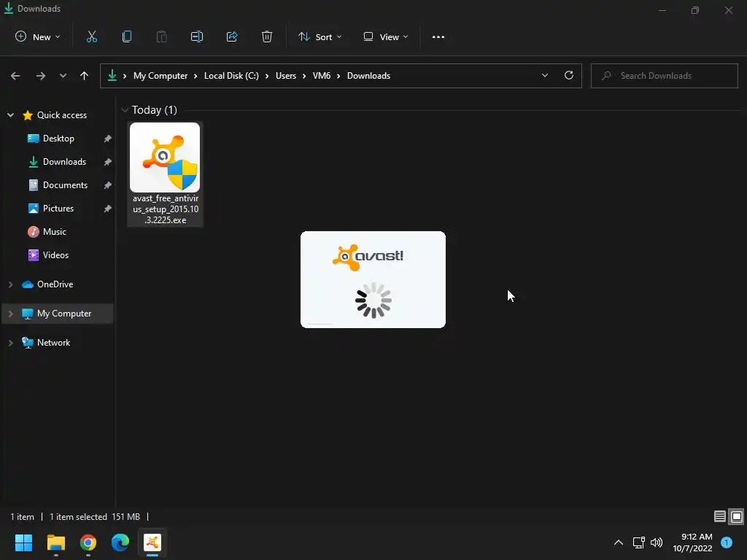Collapse the Quick access tree
The image size is (747, 560).
10,114
